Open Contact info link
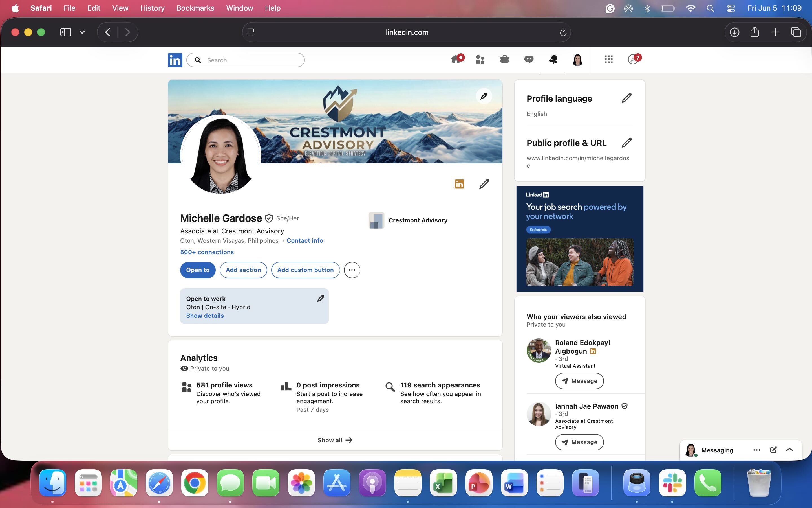The height and width of the screenshot is (508, 812). point(305,240)
